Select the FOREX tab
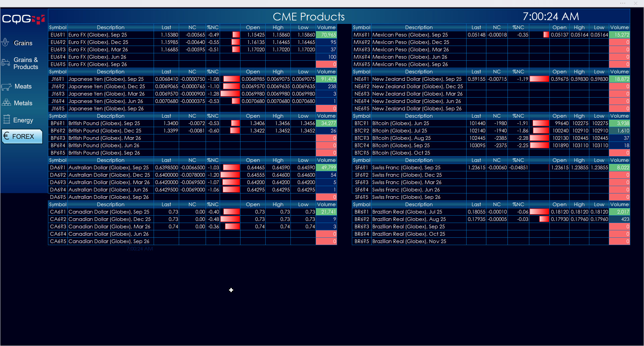Viewport: 644px width, 346px height. click(x=22, y=136)
